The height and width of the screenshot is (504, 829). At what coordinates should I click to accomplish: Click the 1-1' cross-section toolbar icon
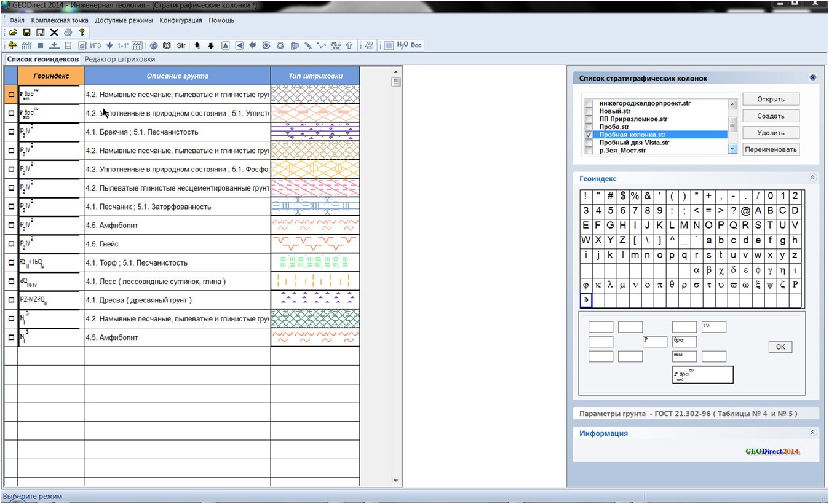pyautogui.click(x=122, y=45)
